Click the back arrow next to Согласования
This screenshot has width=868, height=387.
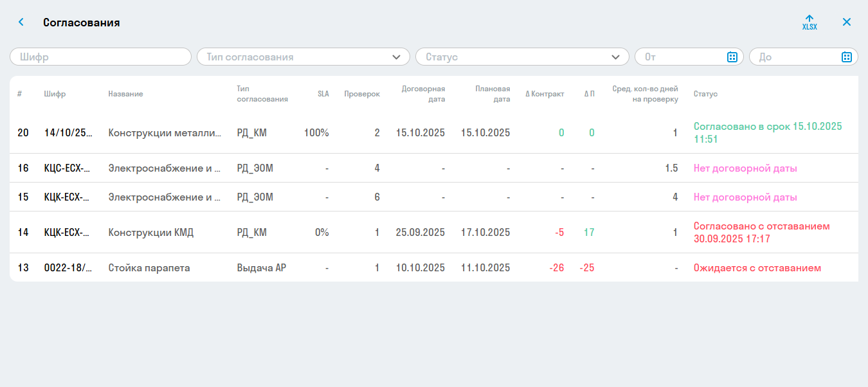click(21, 22)
